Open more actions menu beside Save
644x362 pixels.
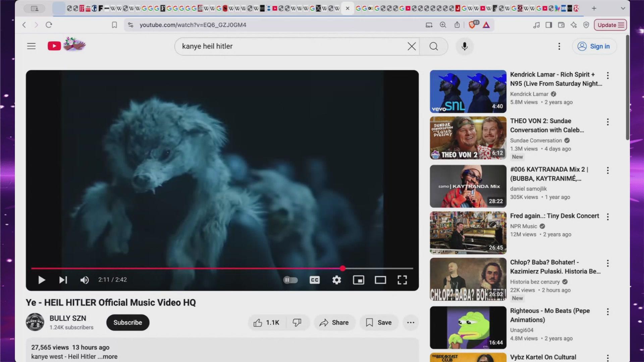click(411, 322)
